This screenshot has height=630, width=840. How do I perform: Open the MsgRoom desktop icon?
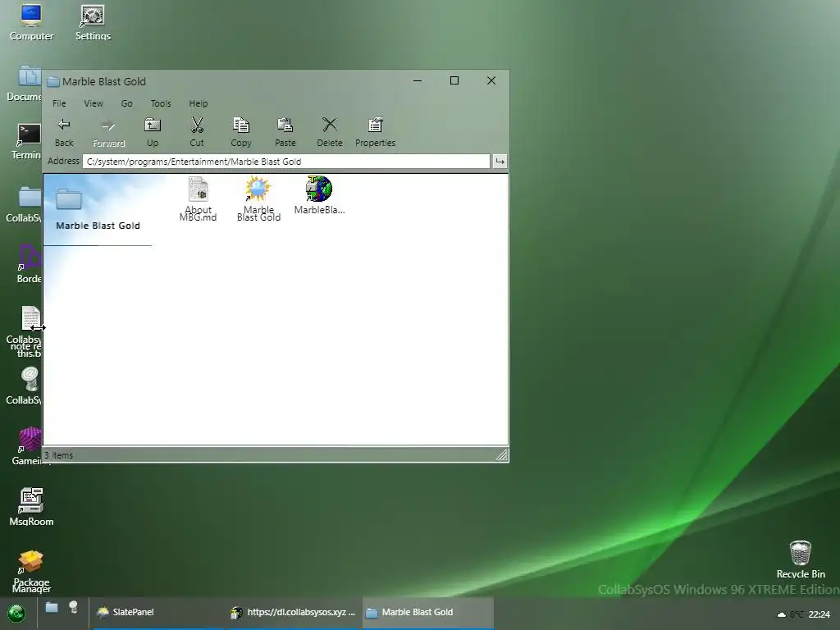tap(31, 507)
